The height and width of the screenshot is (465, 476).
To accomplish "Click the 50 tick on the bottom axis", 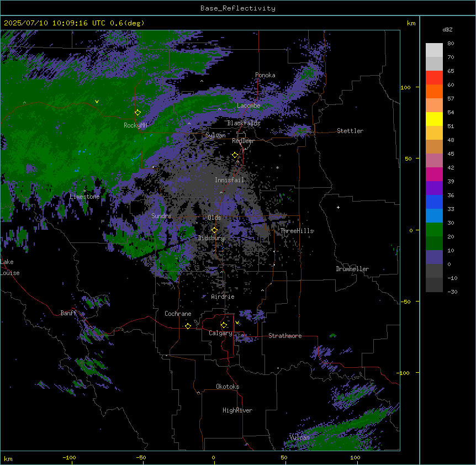I will point(284,457).
